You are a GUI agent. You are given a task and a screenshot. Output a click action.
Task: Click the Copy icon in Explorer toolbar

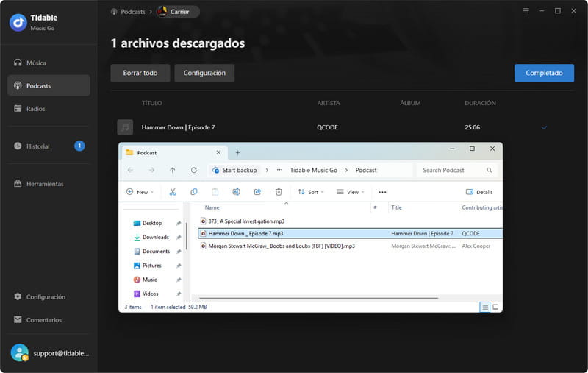194,192
